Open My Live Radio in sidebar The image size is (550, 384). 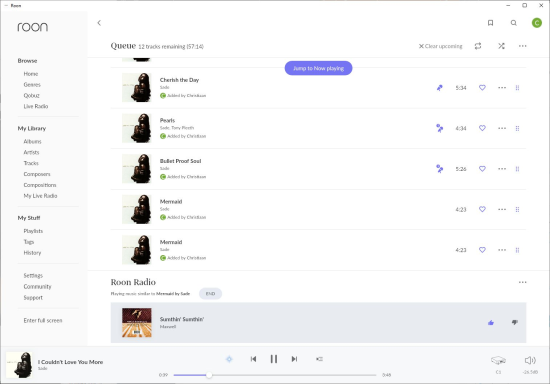point(40,196)
